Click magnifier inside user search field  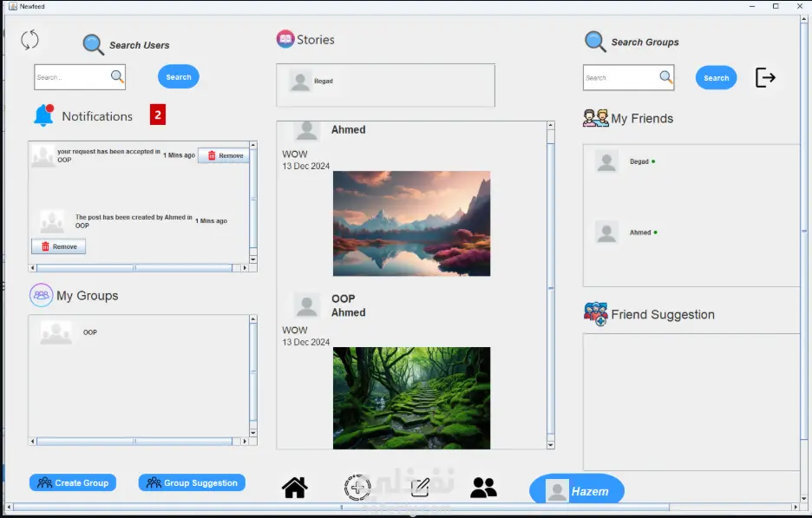(x=118, y=76)
